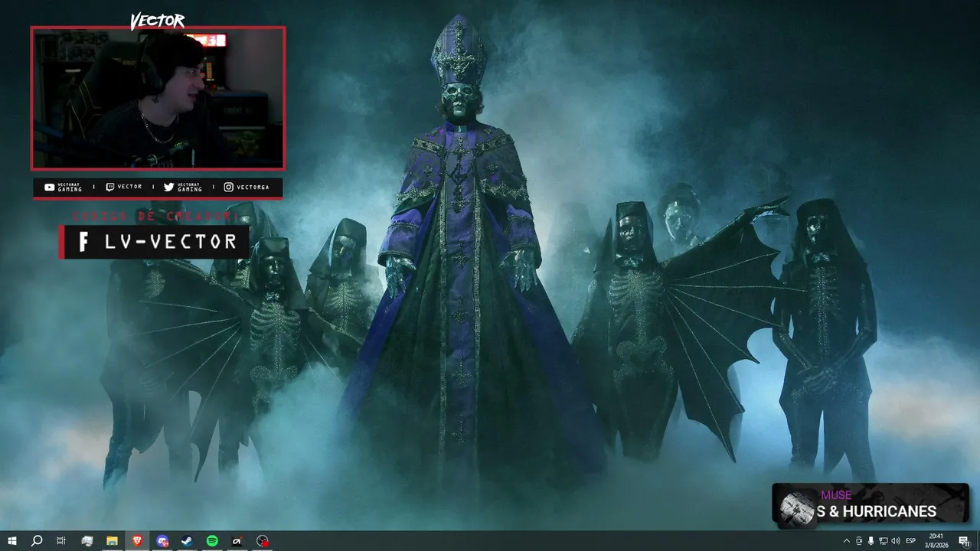The width and height of the screenshot is (980, 551).
Task: Click the microphone tray icon
Action: tap(871, 541)
